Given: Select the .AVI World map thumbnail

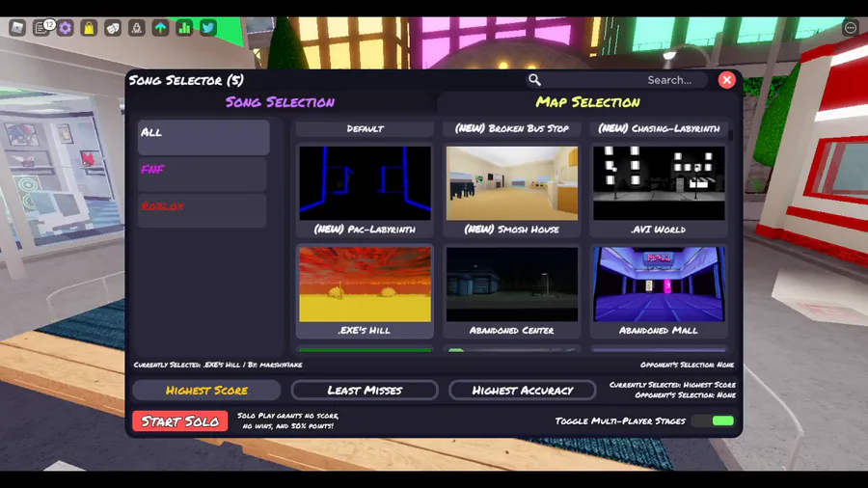Looking at the screenshot, I should [x=659, y=183].
